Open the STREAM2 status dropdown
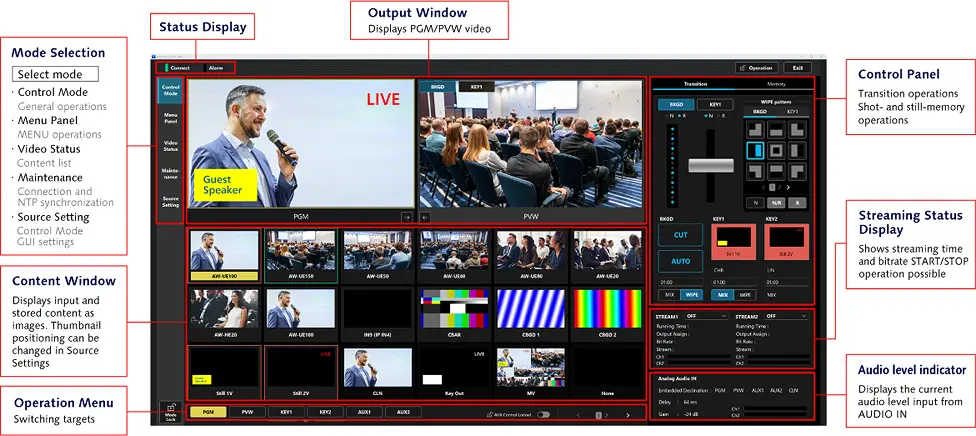 (786, 315)
